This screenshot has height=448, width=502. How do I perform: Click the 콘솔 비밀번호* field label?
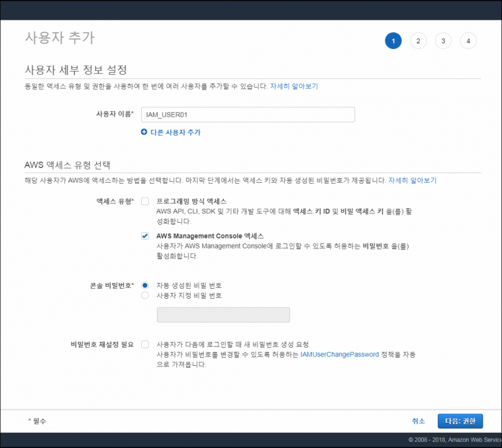pyautogui.click(x=112, y=285)
